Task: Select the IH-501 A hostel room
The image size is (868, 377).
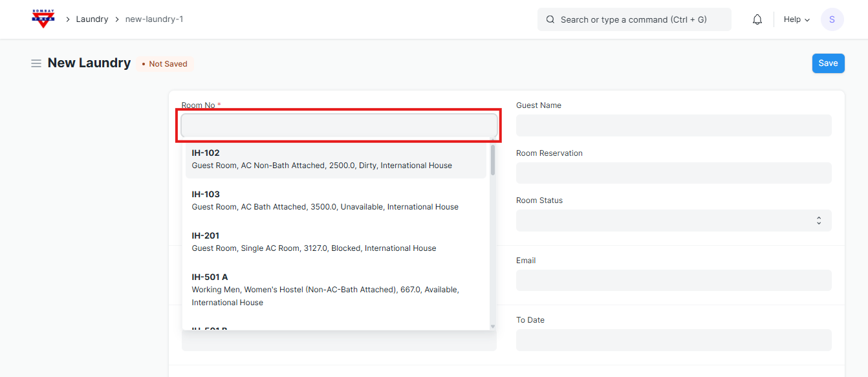Action: point(336,289)
